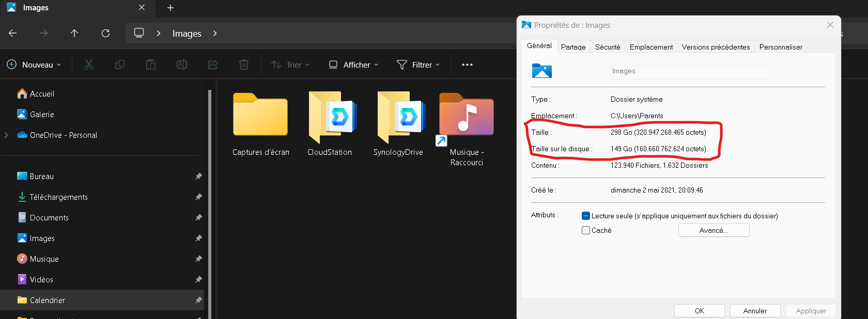Image resolution: width=868 pixels, height=319 pixels.
Task: Click the Delete trash icon
Action: tap(244, 65)
